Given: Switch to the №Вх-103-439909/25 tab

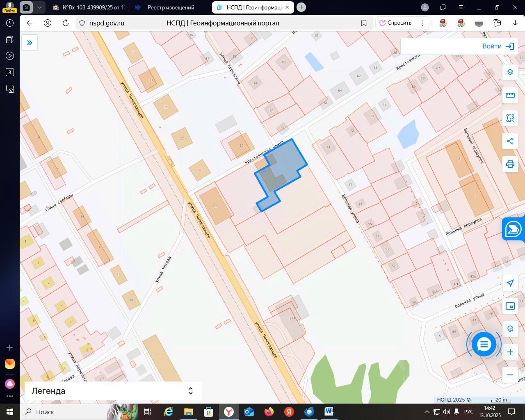Looking at the screenshot, I should coord(89,7).
